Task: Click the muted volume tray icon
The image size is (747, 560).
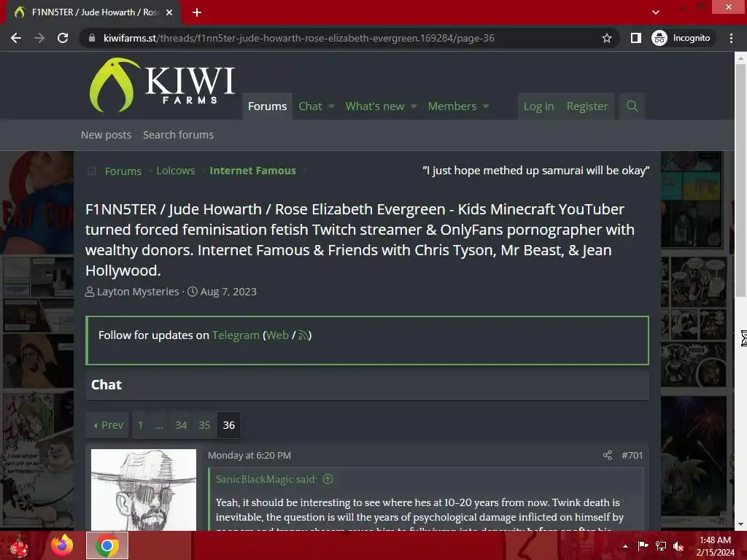Action: 678,546
